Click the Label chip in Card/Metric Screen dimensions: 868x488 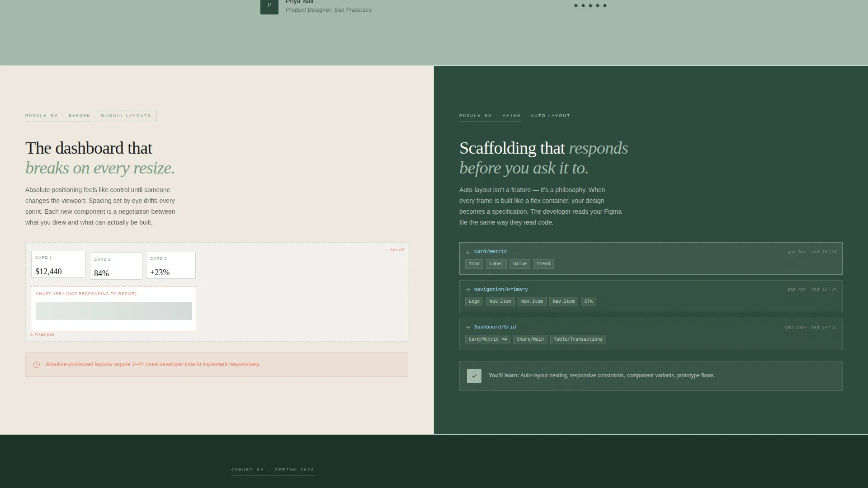tap(496, 264)
